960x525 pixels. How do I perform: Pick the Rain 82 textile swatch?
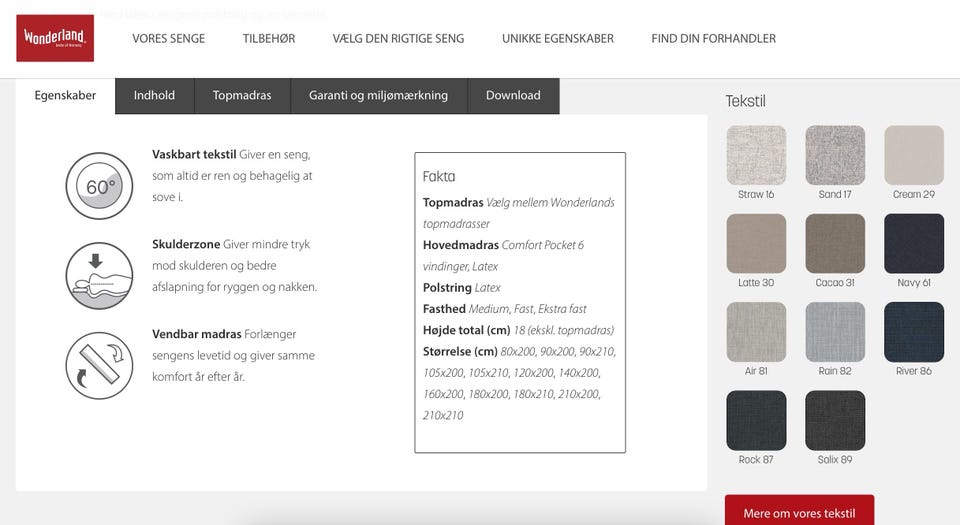point(835,332)
